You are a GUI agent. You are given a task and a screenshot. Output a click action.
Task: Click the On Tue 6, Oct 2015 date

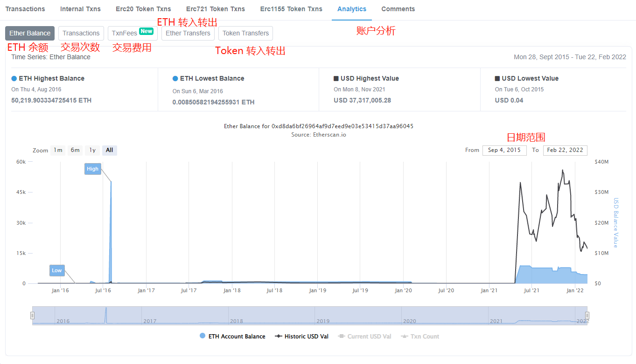click(x=519, y=89)
